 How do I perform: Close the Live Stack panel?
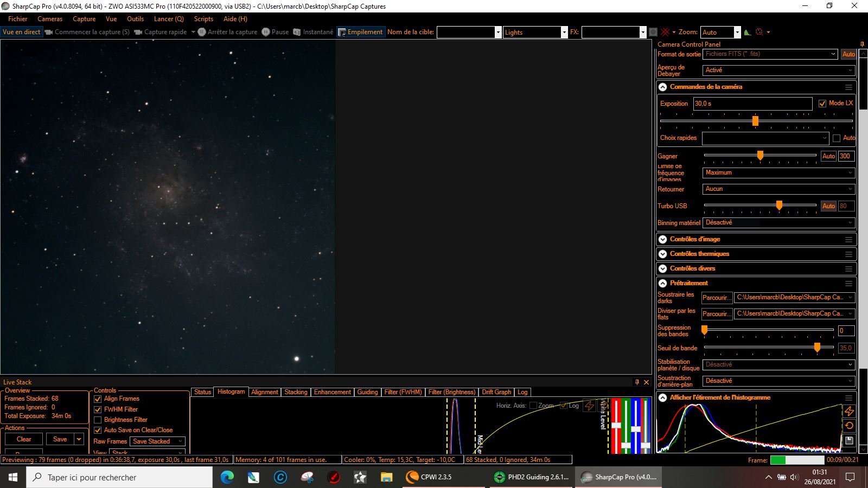[646, 382]
